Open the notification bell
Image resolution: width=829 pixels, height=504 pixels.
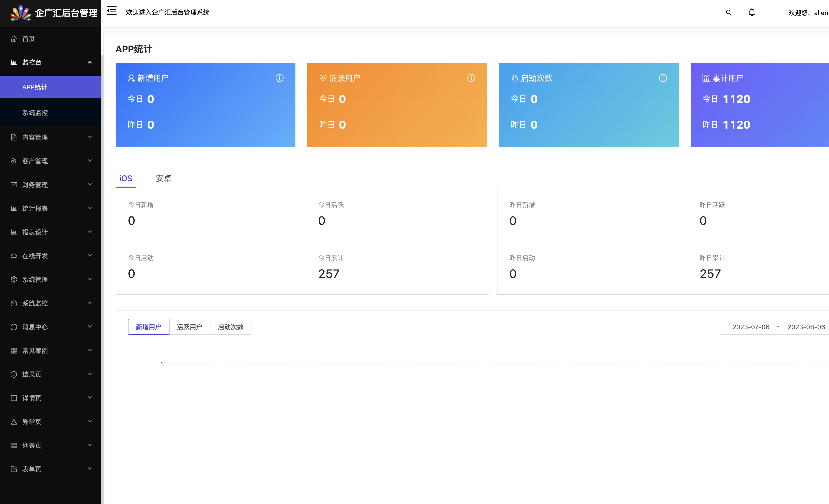point(752,12)
